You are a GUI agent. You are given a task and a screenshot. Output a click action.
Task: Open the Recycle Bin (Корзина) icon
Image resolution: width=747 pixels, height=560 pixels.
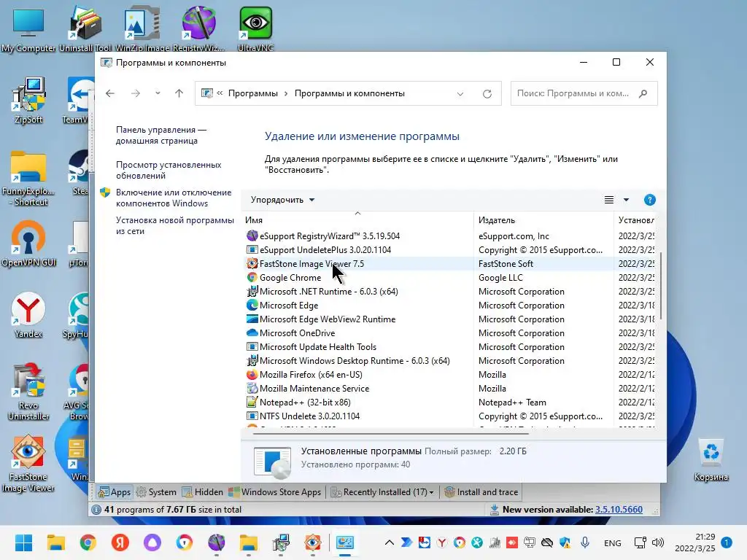tap(711, 460)
